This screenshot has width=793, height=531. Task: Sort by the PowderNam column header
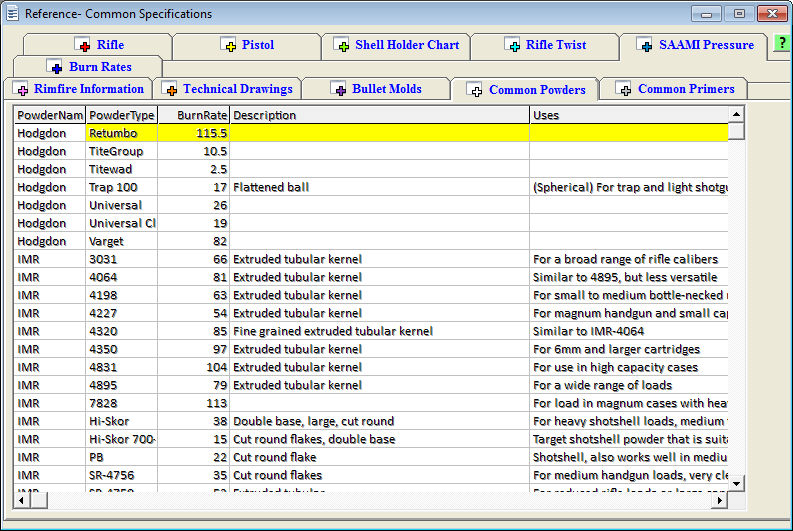click(50, 115)
